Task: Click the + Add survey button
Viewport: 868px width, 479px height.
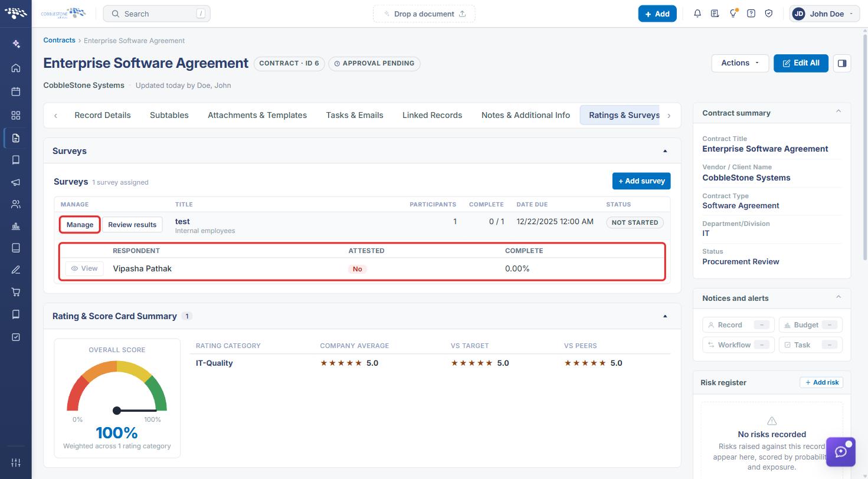Action: 641,181
